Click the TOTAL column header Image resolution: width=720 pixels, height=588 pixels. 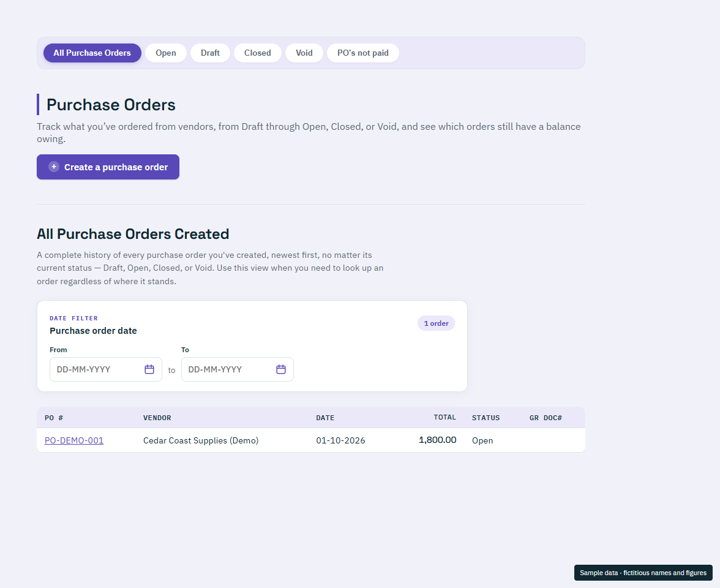pos(445,417)
